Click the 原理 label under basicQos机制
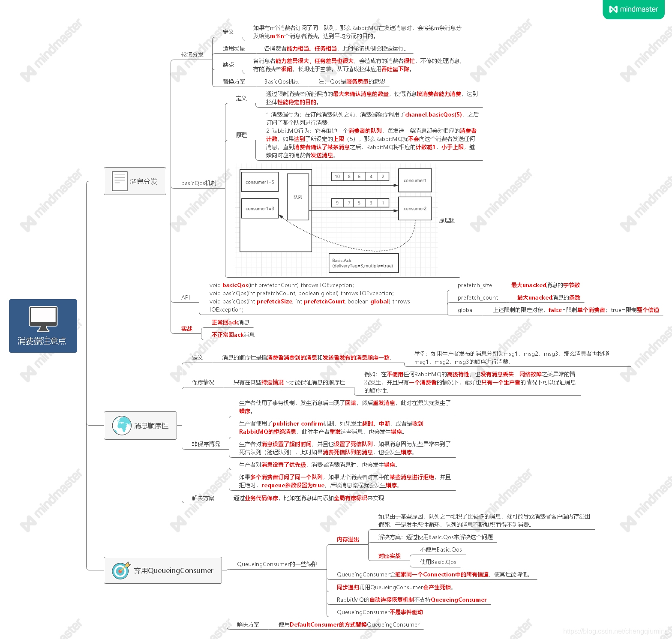The image size is (672, 639). pyautogui.click(x=241, y=135)
